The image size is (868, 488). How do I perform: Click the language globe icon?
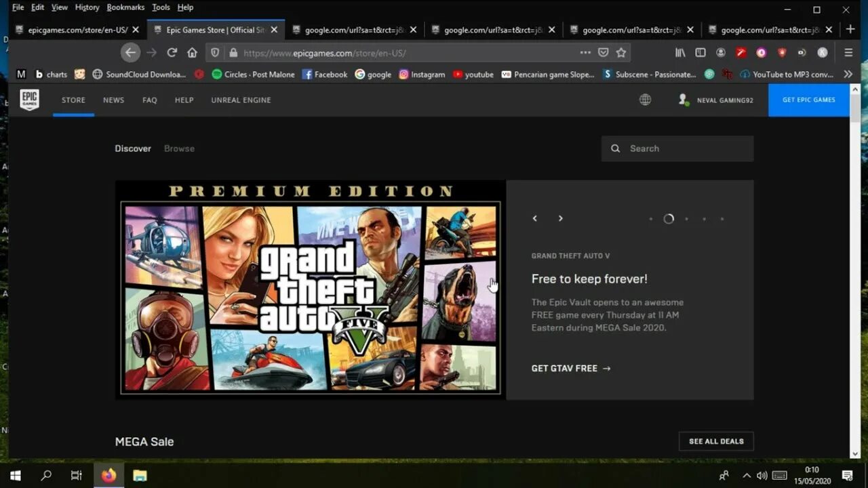point(645,100)
